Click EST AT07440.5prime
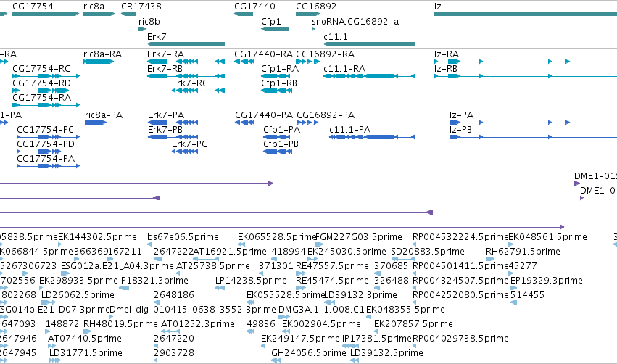617x364 pixels. [85, 339]
